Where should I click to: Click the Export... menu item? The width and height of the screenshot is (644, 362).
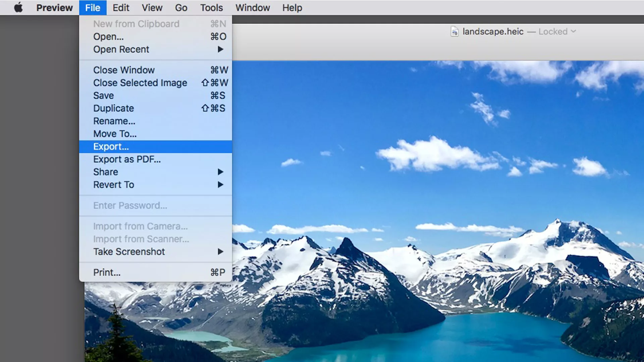[111, 146]
